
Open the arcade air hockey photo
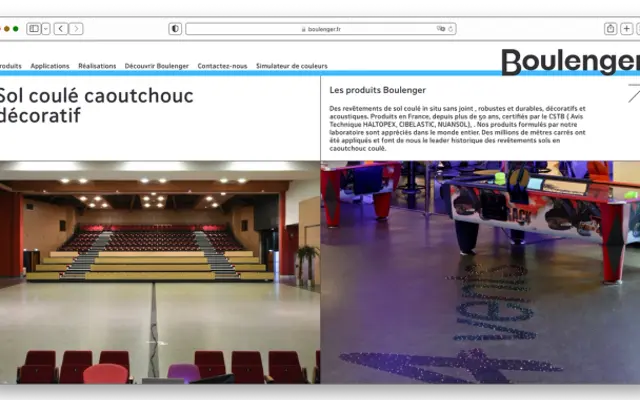tap(480, 272)
